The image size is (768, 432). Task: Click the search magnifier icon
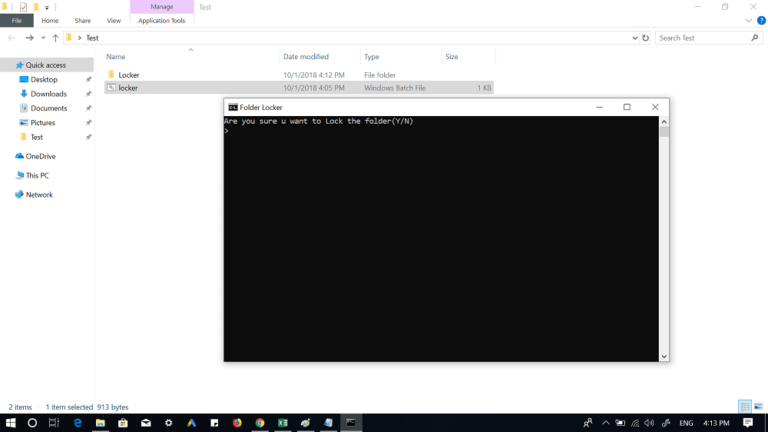tap(755, 38)
